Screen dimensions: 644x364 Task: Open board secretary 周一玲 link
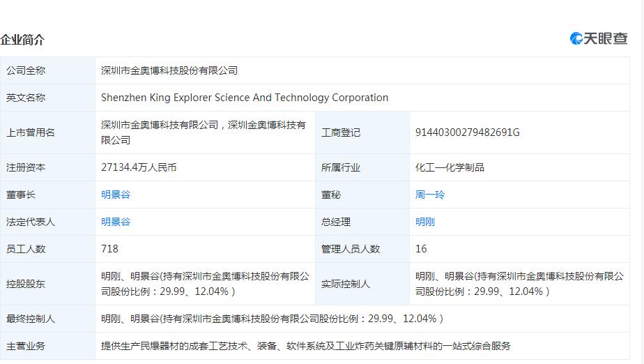click(x=430, y=195)
